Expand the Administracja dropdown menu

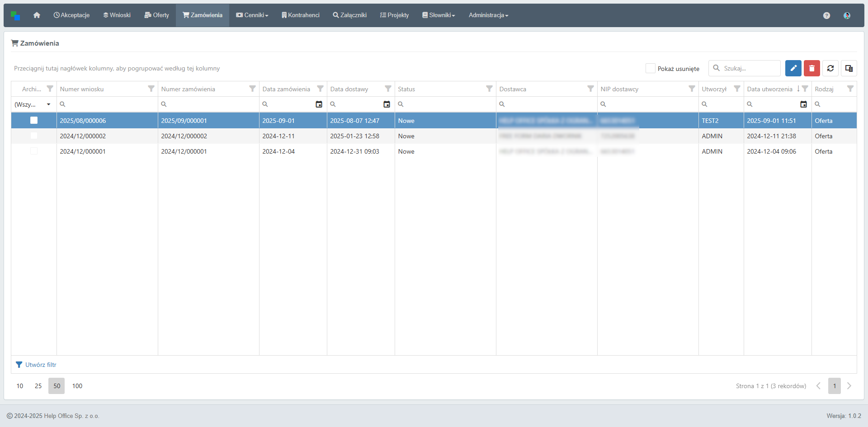click(x=488, y=15)
